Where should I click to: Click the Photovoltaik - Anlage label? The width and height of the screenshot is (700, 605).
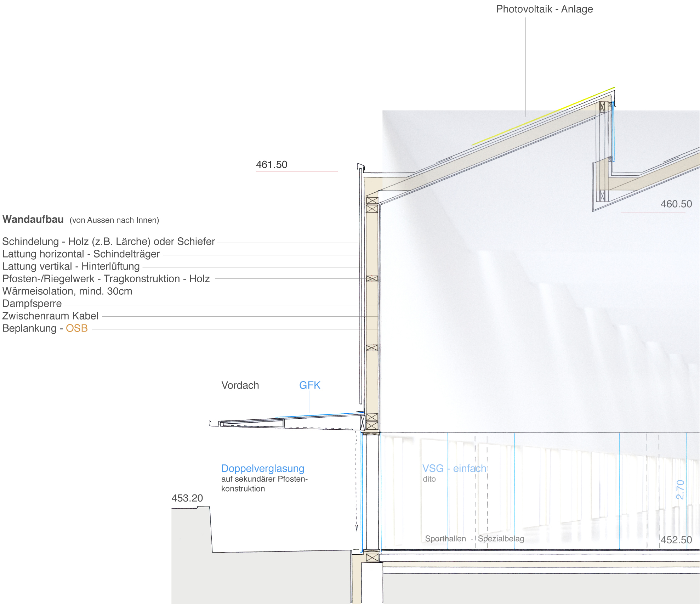coord(544,9)
